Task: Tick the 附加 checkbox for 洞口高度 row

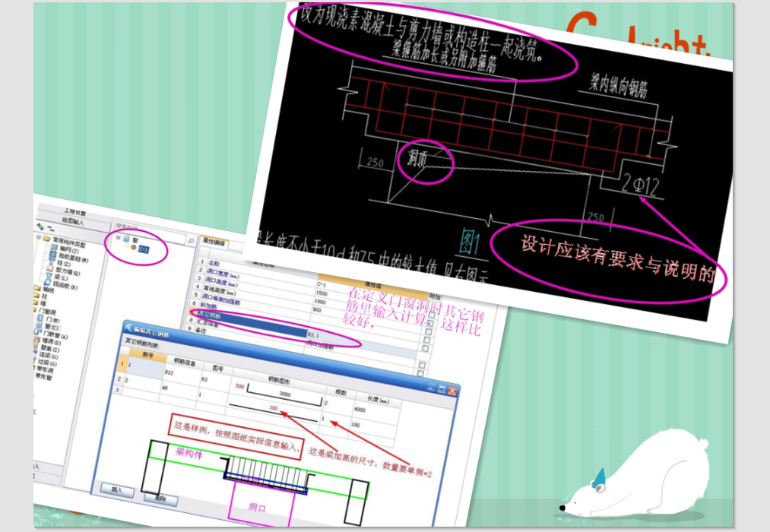Action: point(430,323)
